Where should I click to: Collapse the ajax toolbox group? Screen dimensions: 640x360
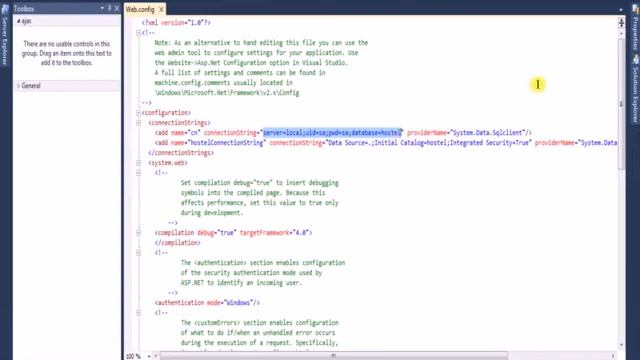coord(18,21)
